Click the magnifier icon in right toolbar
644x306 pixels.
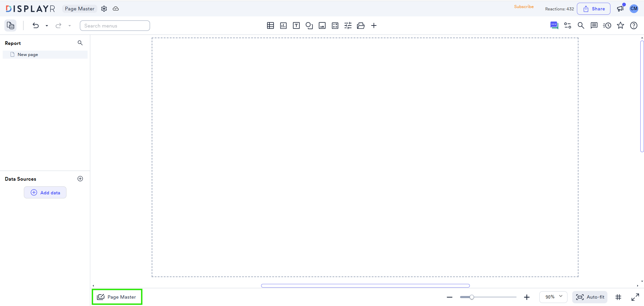(581, 25)
